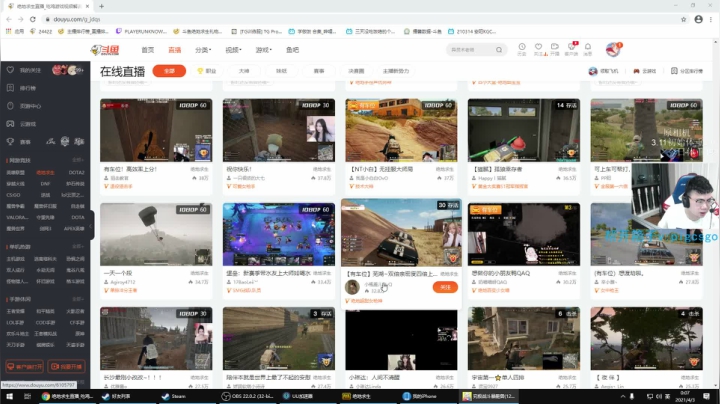Open the stream thumbnail titled 祝你快乐！

279,130
